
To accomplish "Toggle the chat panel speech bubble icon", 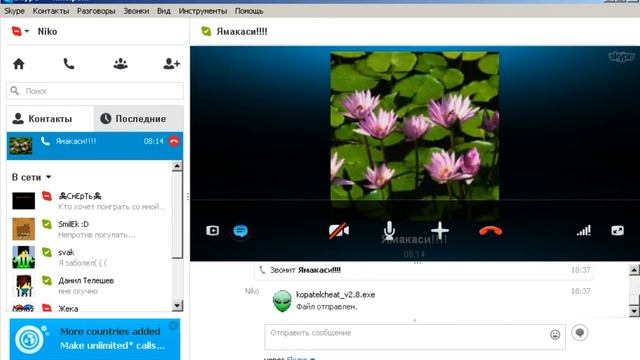I will tap(240, 231).
